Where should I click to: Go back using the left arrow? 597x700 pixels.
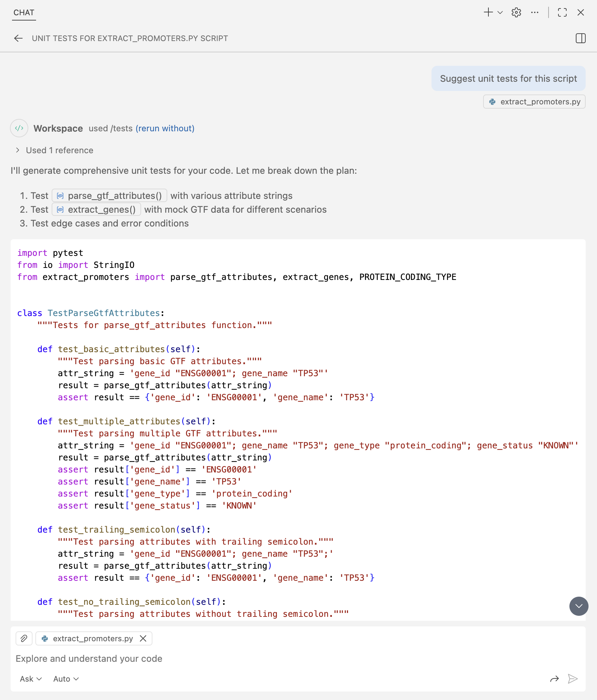(18, 38)
